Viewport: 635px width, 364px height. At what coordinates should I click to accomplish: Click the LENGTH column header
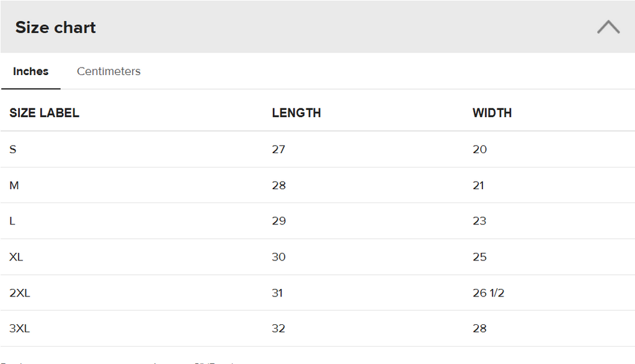click(296, 113)
